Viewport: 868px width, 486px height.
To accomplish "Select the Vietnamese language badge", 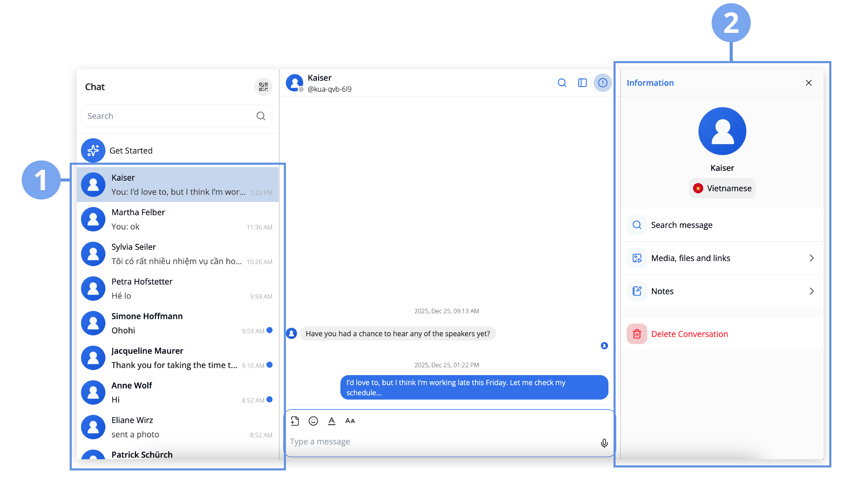I will pyautogui.click(x=722, y=188).
